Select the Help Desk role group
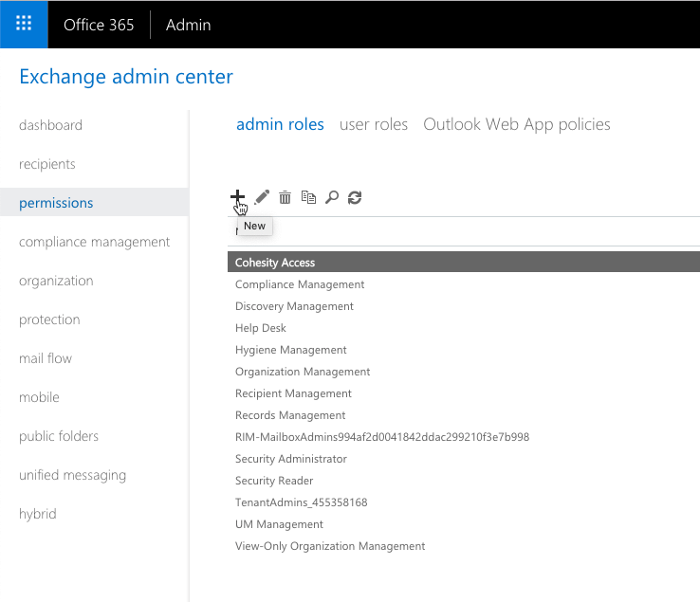Screen dimensions: 700x602 click(261, 328)
